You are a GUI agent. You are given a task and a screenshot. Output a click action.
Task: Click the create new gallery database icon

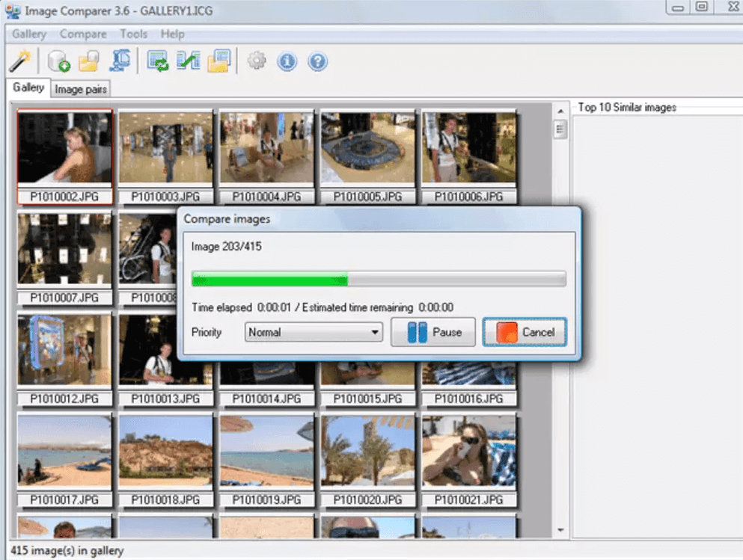pos(58,61)
